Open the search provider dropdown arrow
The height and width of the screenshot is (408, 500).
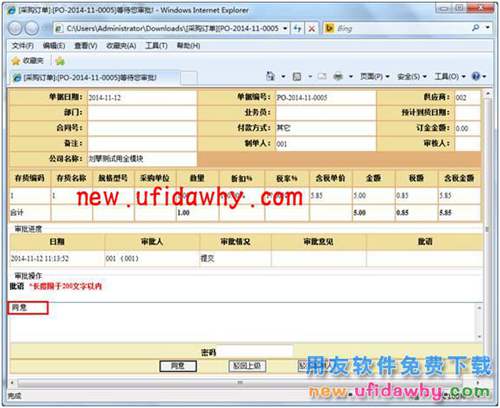click(x=488, y=28)
